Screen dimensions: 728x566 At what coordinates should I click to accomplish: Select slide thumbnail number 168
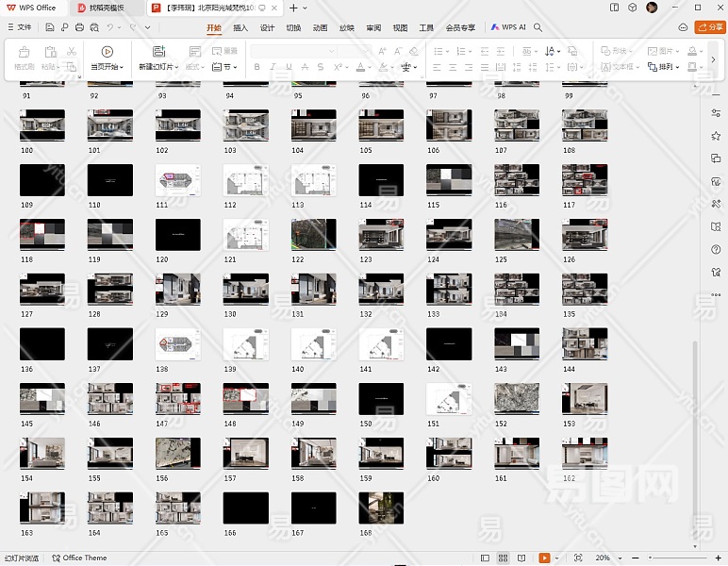(x=381, y=508)
